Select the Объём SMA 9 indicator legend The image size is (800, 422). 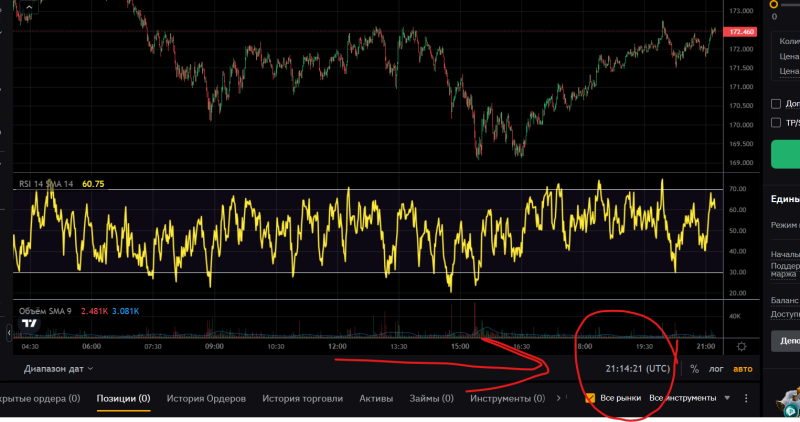45,311
